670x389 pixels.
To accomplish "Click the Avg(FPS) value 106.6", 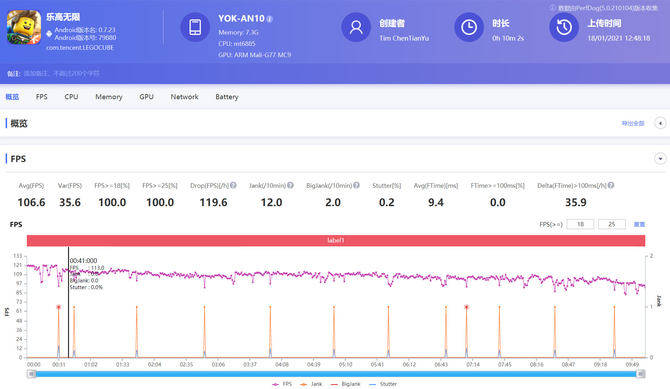I will point(31,202).
